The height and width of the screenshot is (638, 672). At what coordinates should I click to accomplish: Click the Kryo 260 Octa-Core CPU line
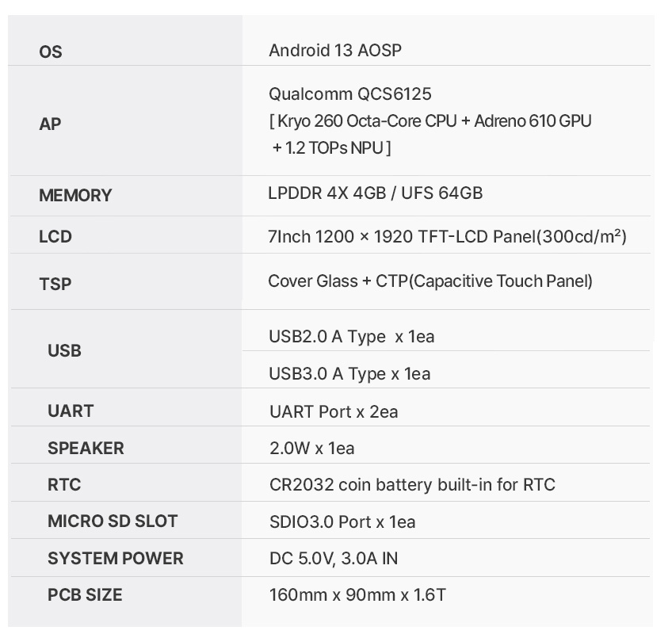coord(430,121)
